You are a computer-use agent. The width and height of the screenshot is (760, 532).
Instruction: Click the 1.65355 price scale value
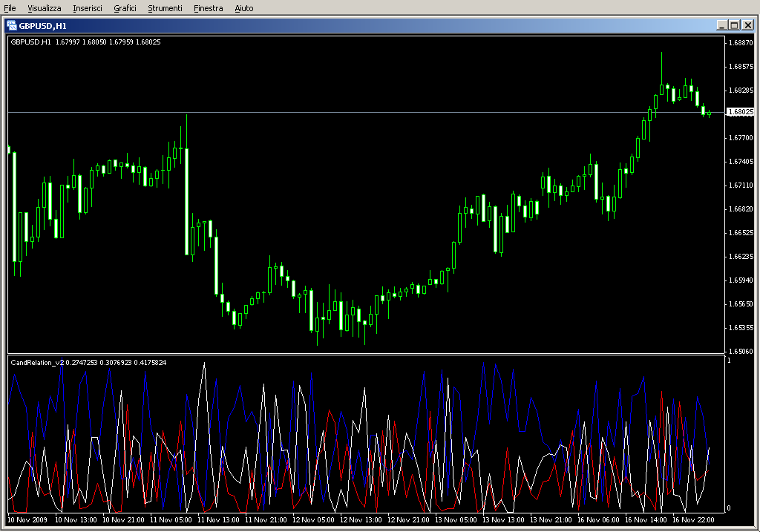[x=741, y=327]
